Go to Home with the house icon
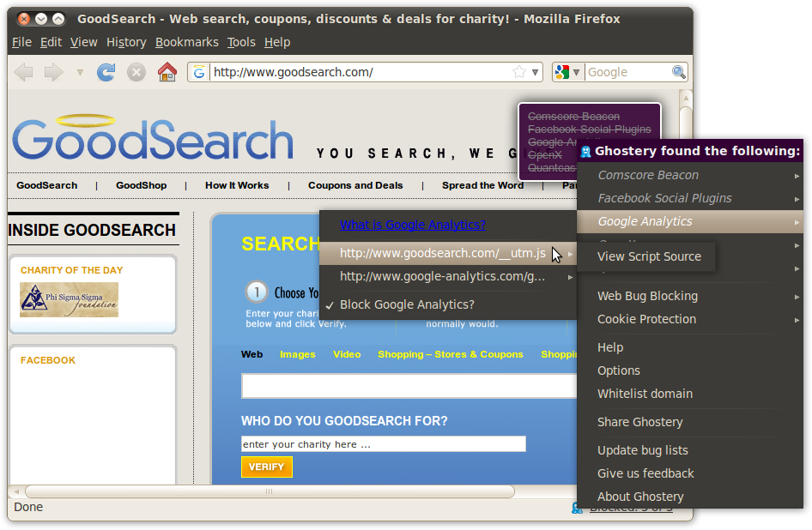Image resolution: width=812 pixels, height=530 pixels. pyautogui.click(x=167, y=72)
